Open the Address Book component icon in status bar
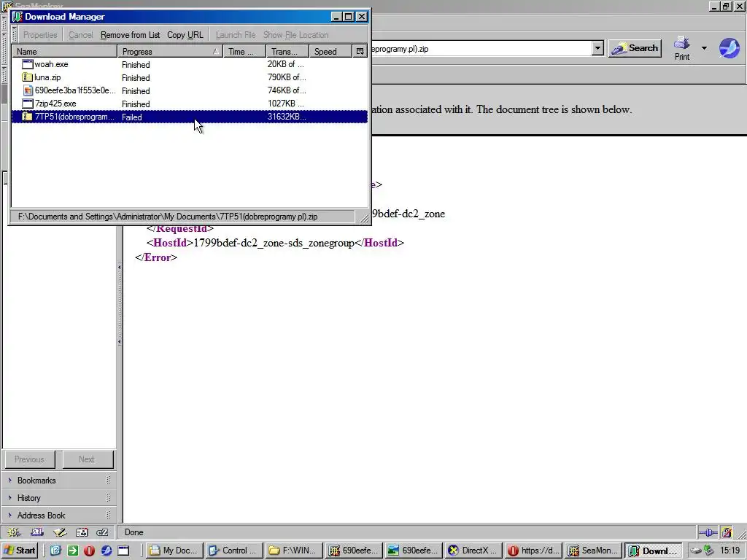Screen dimensions: 747x560 coord(82,532)
